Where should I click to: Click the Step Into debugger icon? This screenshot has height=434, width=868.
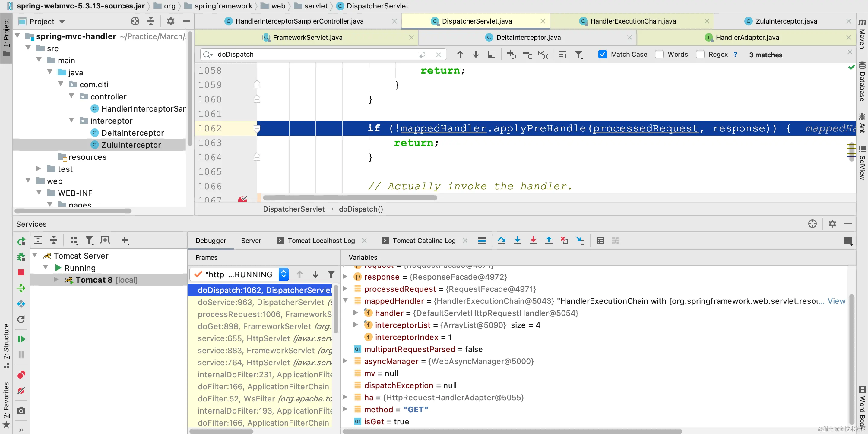(x=517, y=241)
